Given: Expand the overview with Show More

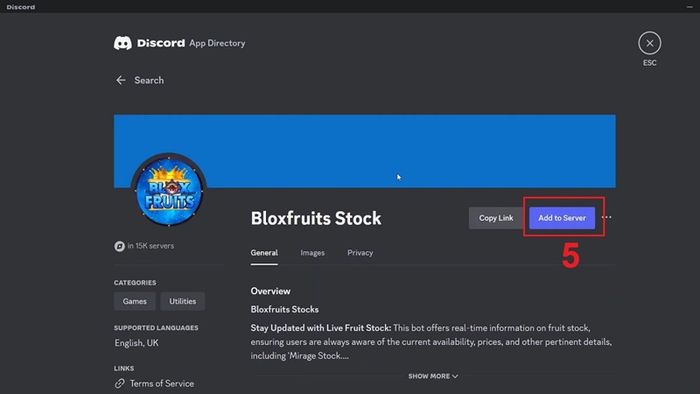Looking at the screenshot, I should (433, 376).
